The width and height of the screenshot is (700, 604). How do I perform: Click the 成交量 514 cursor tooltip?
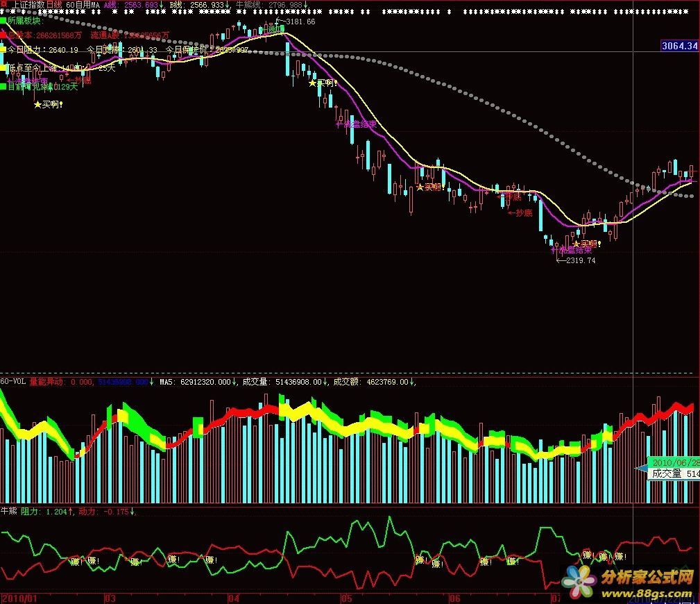[674, 474]
